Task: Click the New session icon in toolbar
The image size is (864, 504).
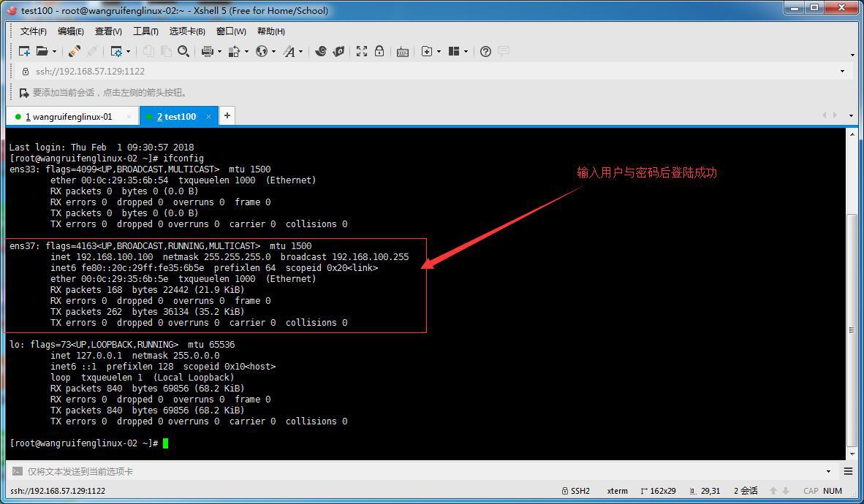Action: [x=24, y=51]
